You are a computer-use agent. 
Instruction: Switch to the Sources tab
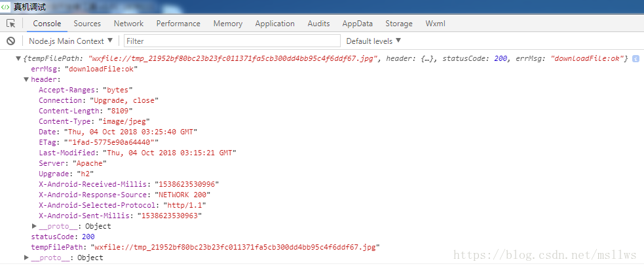(x=87, y=24)
